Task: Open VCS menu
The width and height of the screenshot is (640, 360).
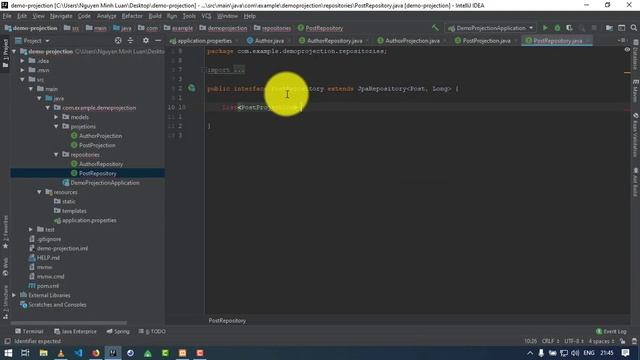Action: tap(206, 16)
